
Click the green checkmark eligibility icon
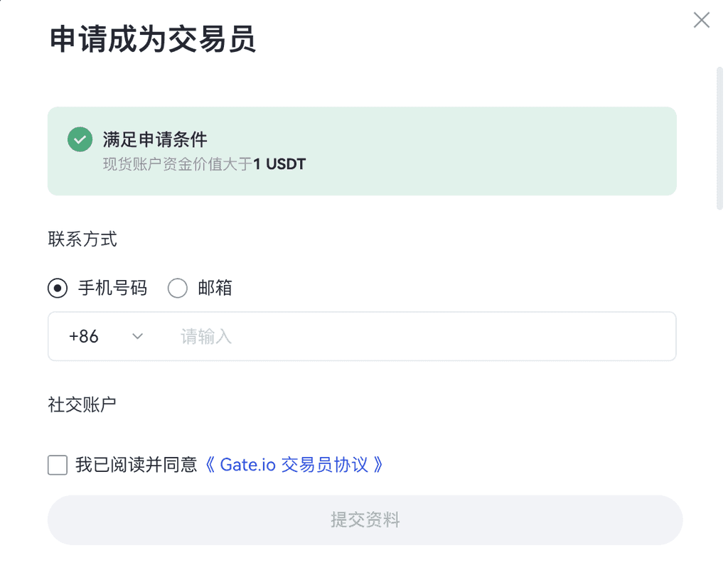[x=80, y=139]
